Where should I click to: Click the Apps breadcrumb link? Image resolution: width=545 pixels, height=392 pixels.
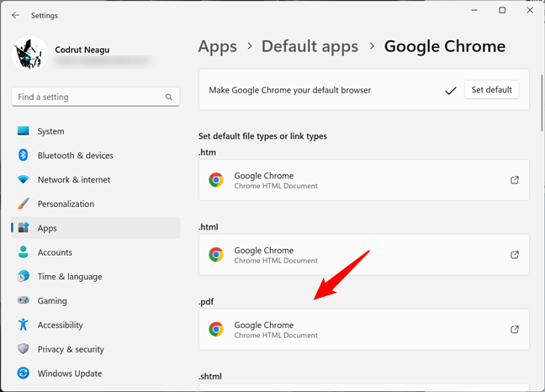[x=217, y=46]
